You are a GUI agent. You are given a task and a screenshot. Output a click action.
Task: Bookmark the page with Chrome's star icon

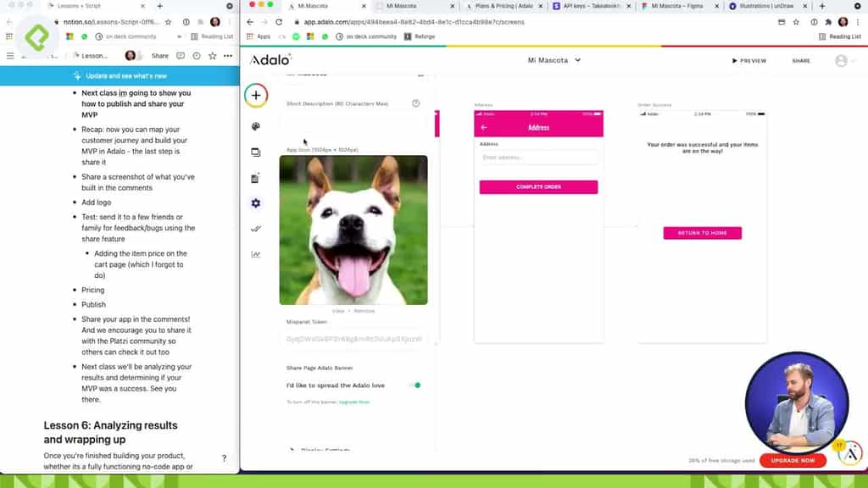pyautogui.click(x=797, y=23)
